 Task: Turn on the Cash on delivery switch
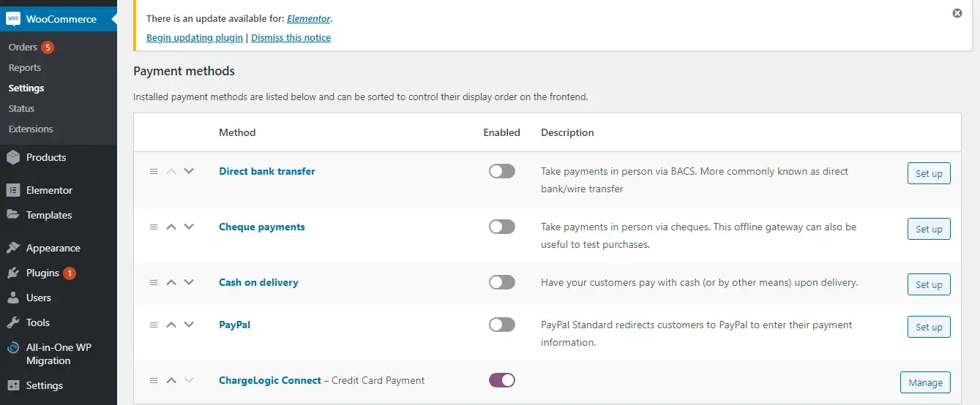(x=502, y=282)
